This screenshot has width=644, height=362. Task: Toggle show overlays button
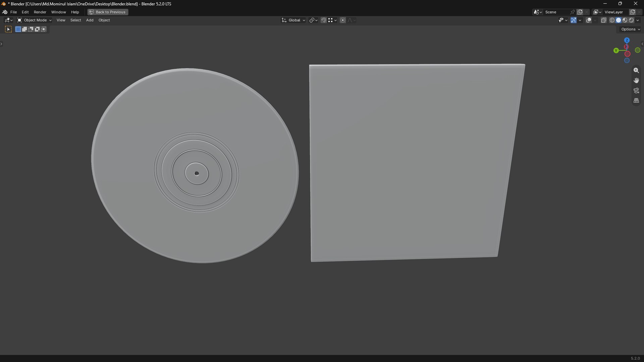pos(588,20)
